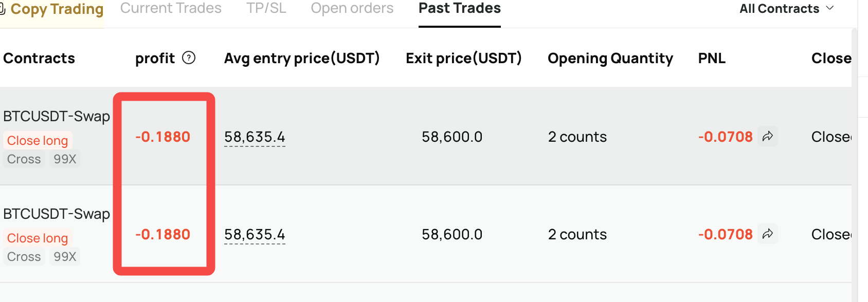Switch to the Current Trades tab
The image size is (868, 302).
(x=171, y=8)
